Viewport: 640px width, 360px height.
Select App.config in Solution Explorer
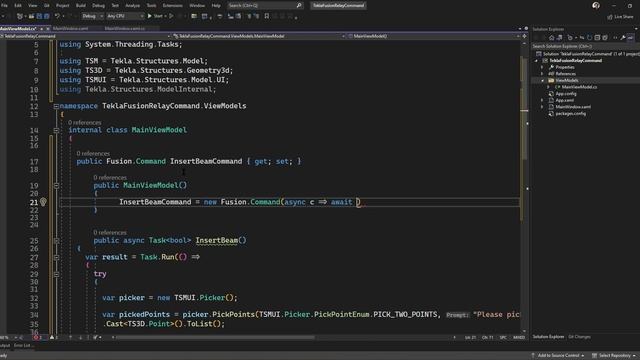point(566,93)
